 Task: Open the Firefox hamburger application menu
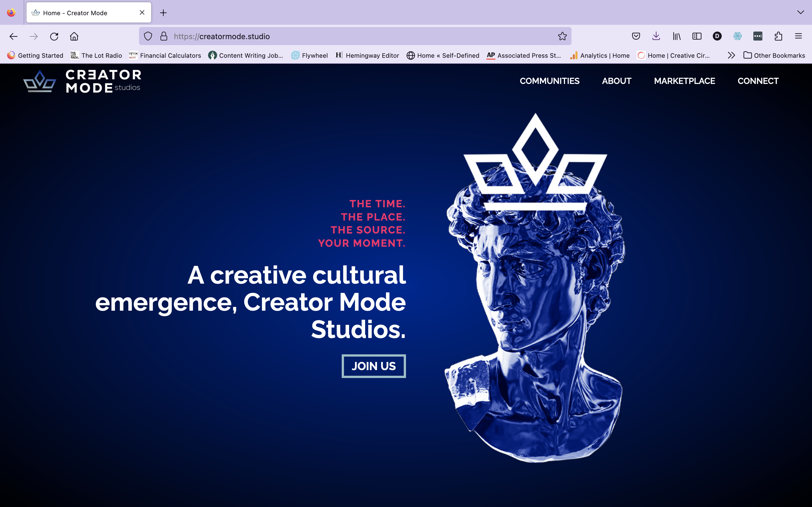[x=798, y=36]
